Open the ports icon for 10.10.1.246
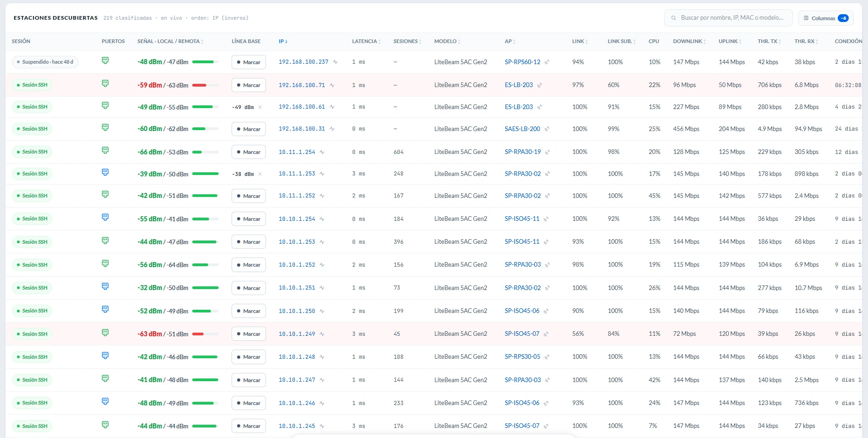 coord(105,401)
